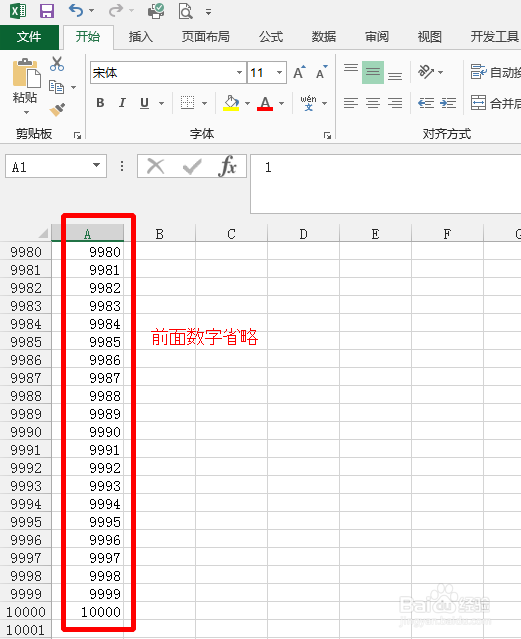The width and height of the screenshot is (521, 639).
Task: Click the Undo arrow icon
Action: click(x=76, y=10)
